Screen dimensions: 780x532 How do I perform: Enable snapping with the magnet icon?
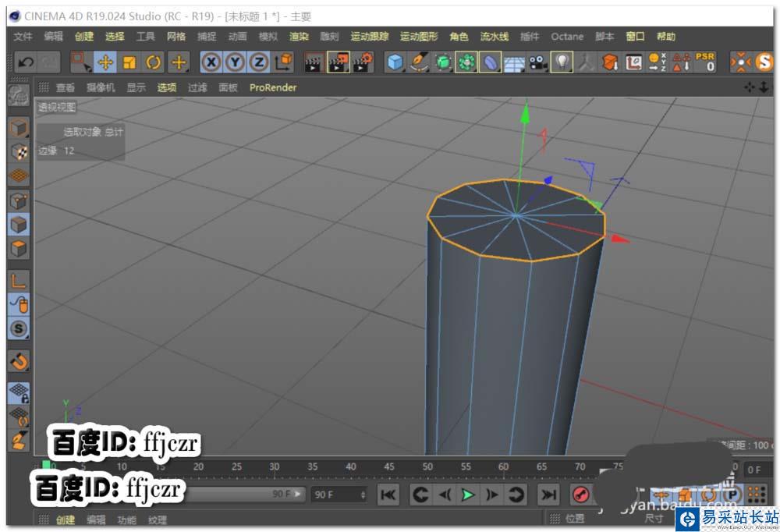pos(19,360)
